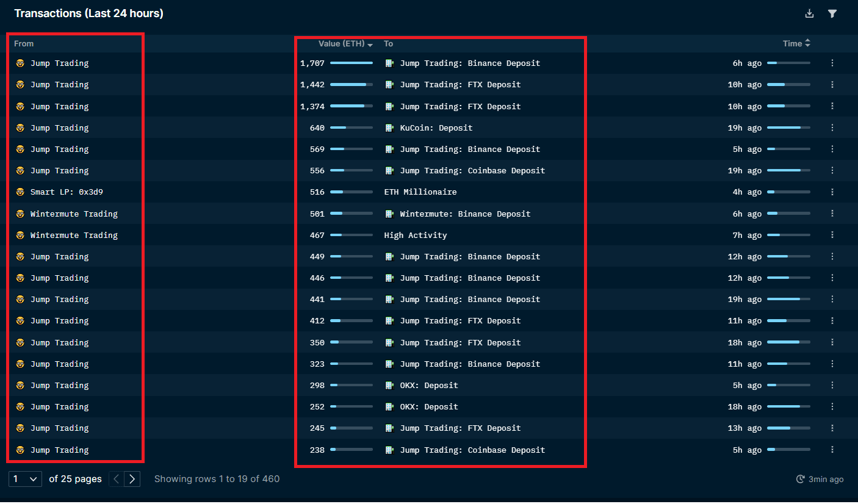Viewport: 858px width, 504px height.
Task: Open row menu for 501 ETH Wintermute transaction
Action: (x=832, y=214)
